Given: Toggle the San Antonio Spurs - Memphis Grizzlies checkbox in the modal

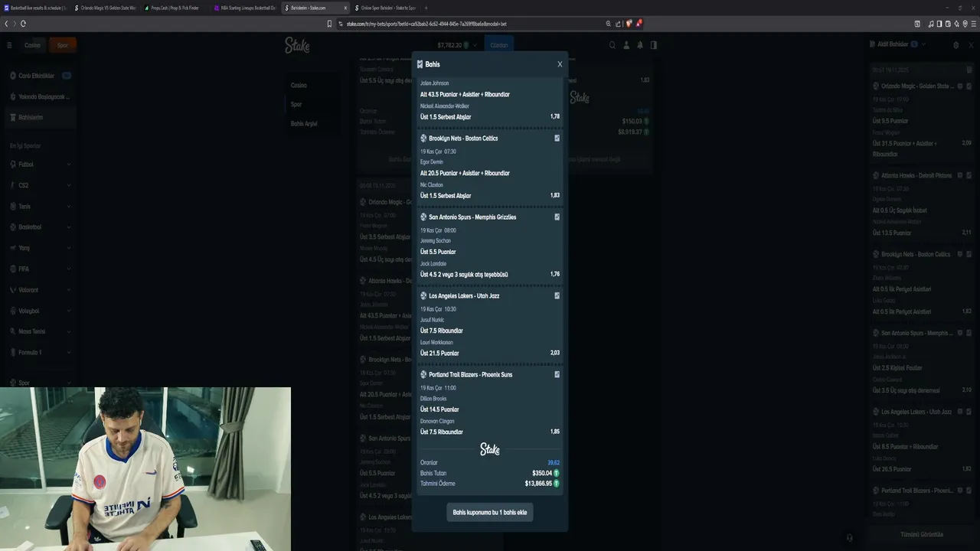Looking at the screenshot, I should [x=557, y=217].
